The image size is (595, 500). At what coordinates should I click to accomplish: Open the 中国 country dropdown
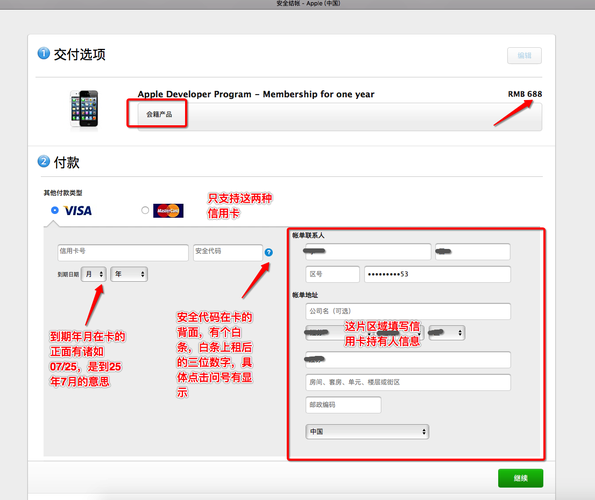367,432
